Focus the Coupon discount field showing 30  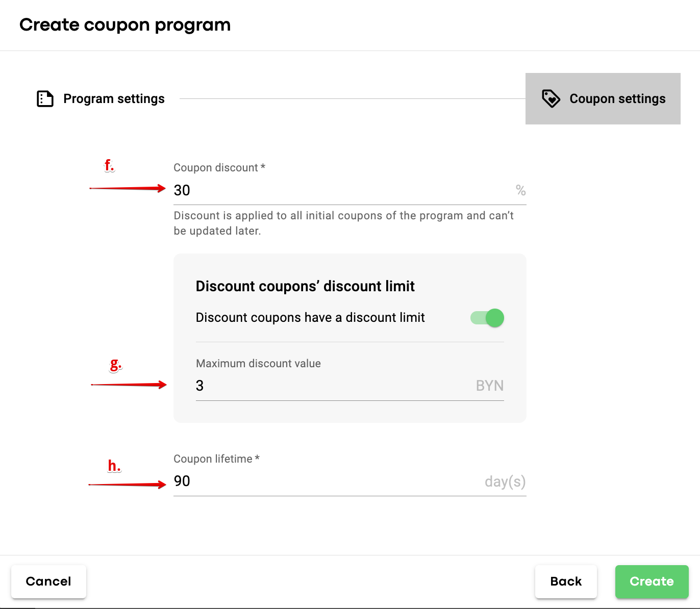[337, 190]
